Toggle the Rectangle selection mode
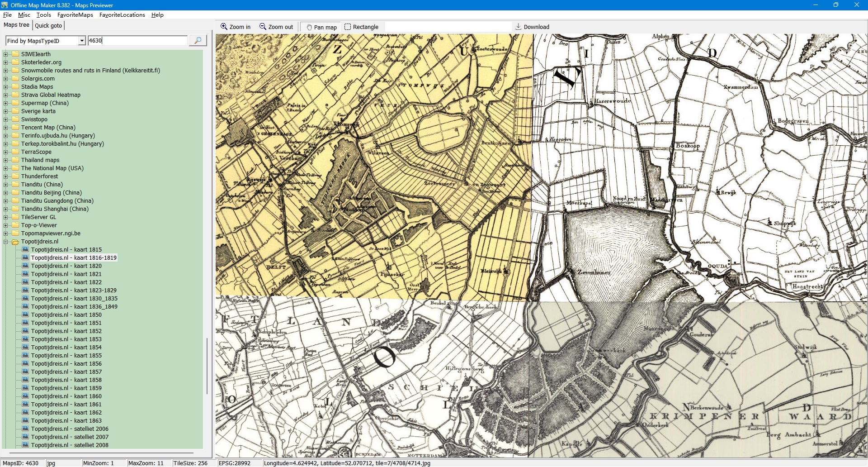 (x=361, y=27)
